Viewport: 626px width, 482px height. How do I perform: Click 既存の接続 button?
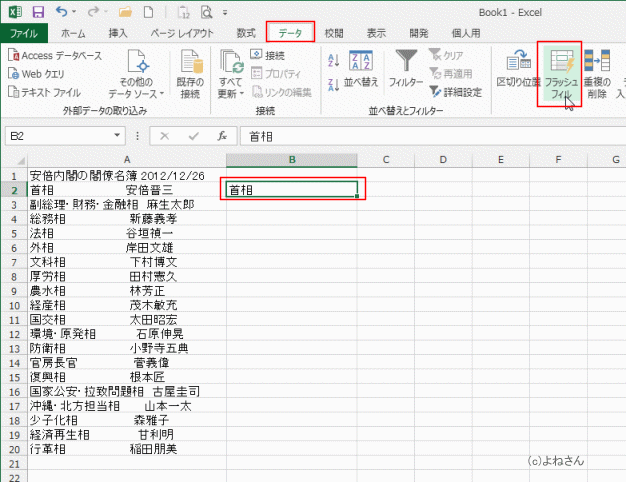pyautogui.click(x=190, y=74)
